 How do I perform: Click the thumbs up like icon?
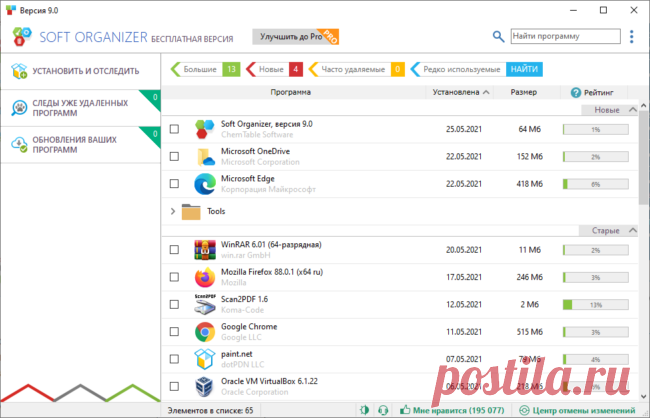pyautogui.click(x=405, y=410)
